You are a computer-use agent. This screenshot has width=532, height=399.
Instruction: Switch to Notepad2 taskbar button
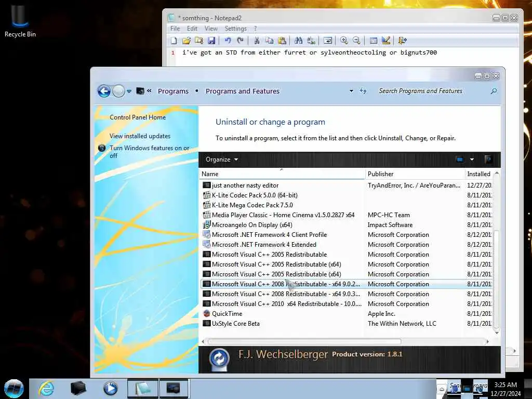coord(143,389)
